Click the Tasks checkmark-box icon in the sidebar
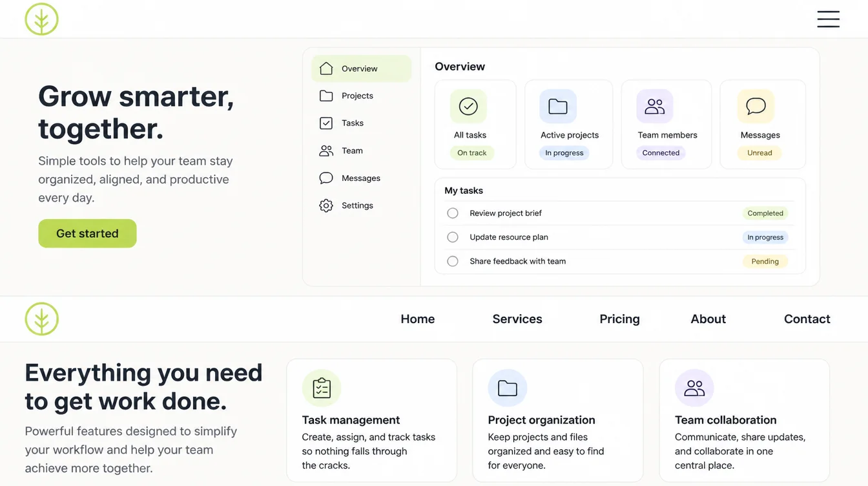Screen dimensions: 868x486 (x=326, y=123)
